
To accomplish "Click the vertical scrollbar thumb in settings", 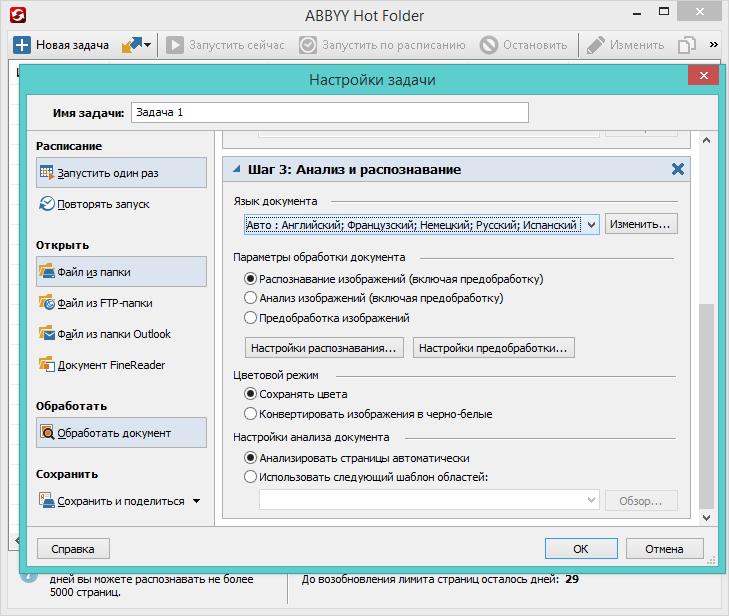I will [x=706, y=406].
